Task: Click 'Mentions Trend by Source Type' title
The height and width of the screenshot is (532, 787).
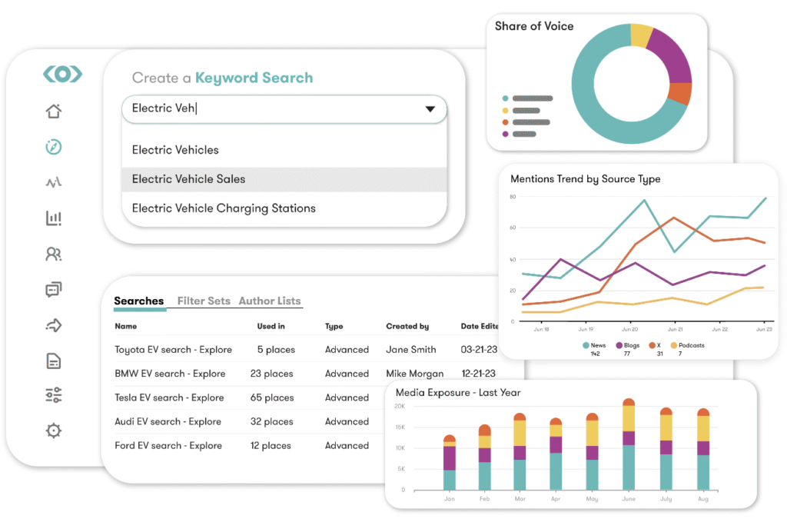Action: point(585,179)
